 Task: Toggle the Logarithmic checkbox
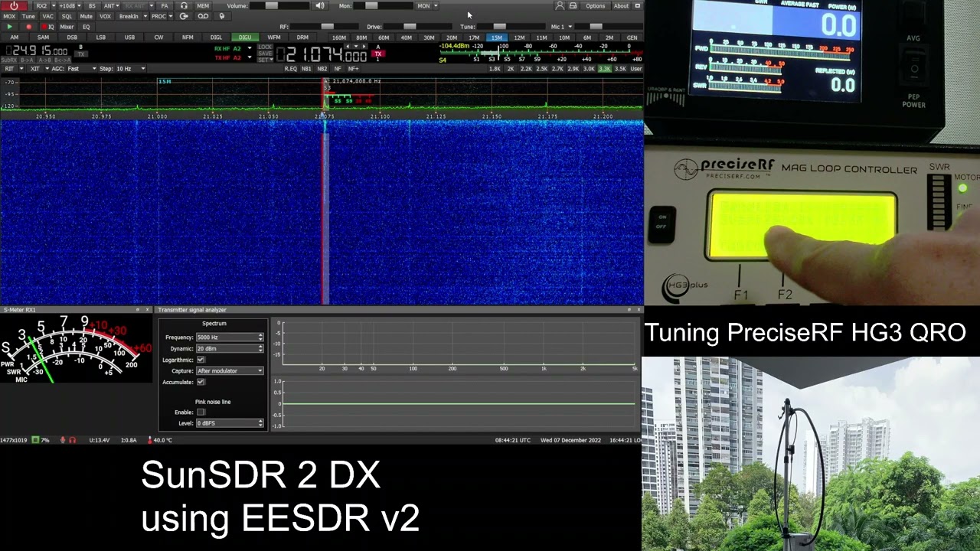click(x=201, y=360)
